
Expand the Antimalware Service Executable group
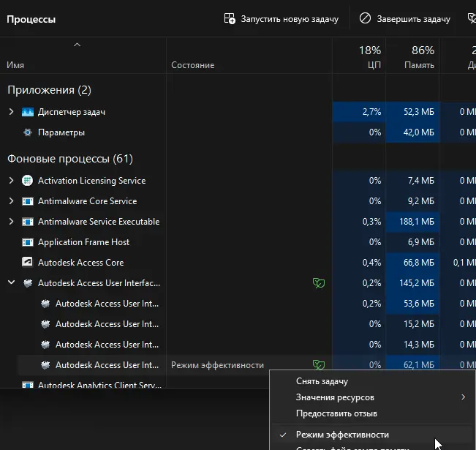coord(11,222)
